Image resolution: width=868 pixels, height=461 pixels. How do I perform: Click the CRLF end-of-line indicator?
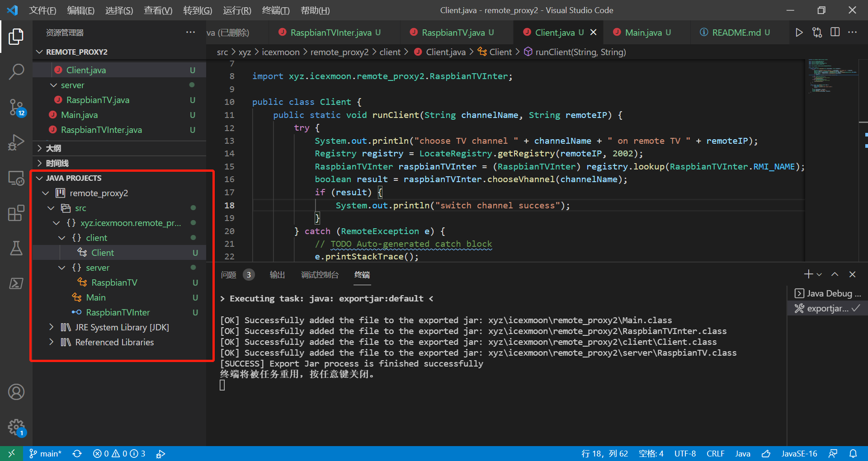(715, 453)
